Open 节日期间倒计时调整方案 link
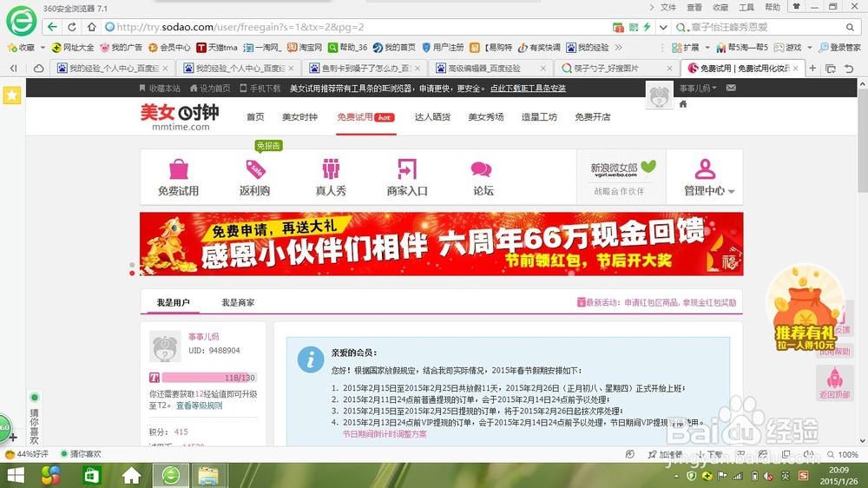The image size is (868, 488). coord(385,434)
